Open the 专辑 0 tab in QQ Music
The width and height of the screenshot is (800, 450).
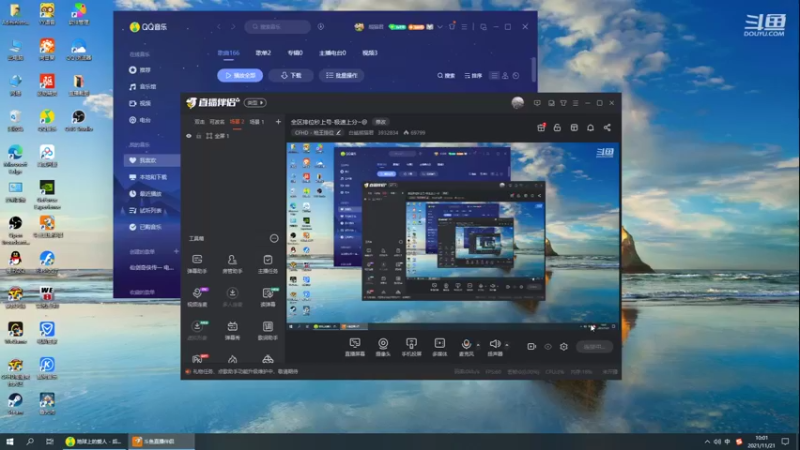(295, 53)
